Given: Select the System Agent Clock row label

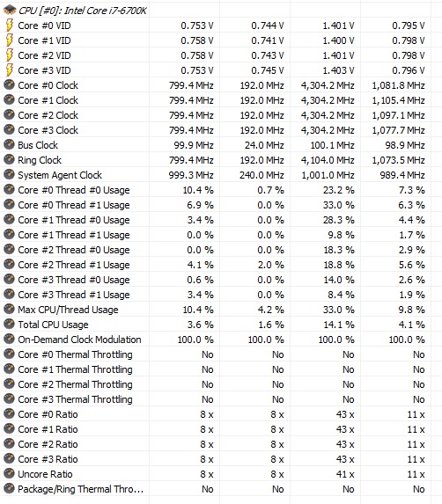Looking at the screenshot, I should tap(60, 175).
